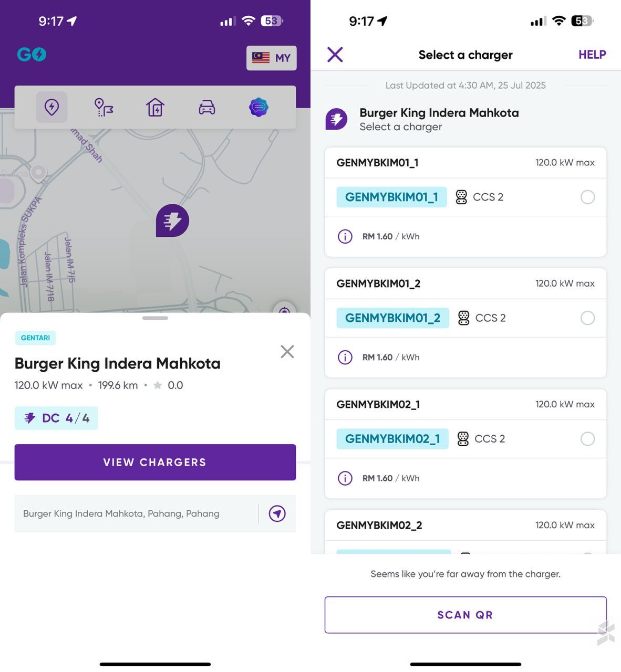Tap the HELP link

(592, 55)
